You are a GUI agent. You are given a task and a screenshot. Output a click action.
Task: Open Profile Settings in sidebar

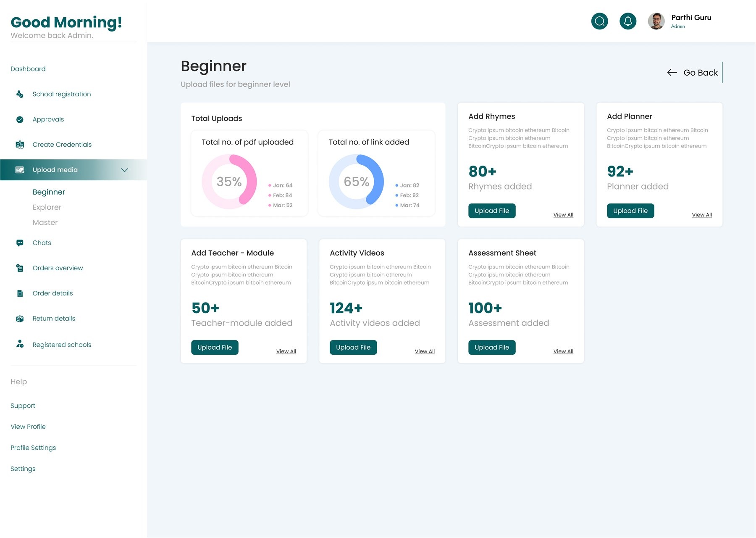(x=33, y=448)
